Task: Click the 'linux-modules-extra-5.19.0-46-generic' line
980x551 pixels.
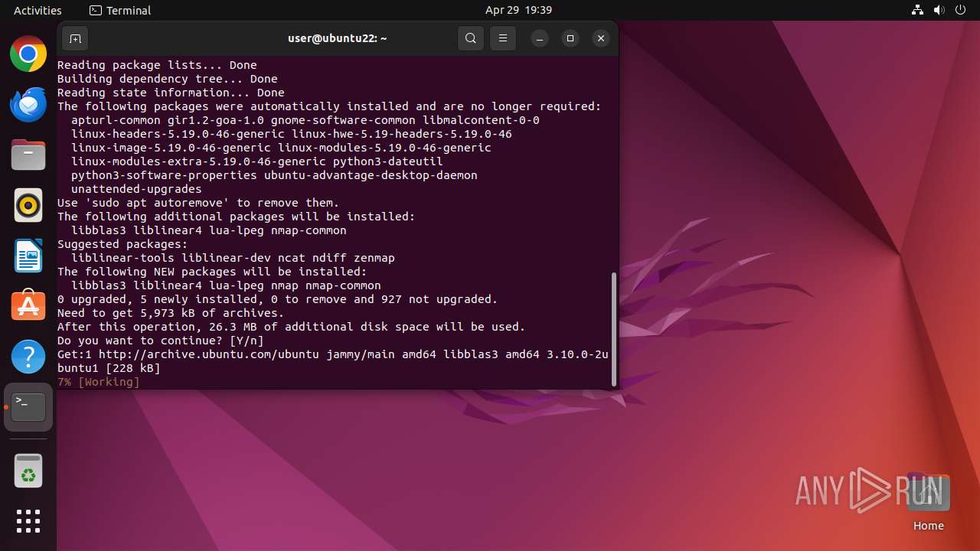Action: point(257,161)
